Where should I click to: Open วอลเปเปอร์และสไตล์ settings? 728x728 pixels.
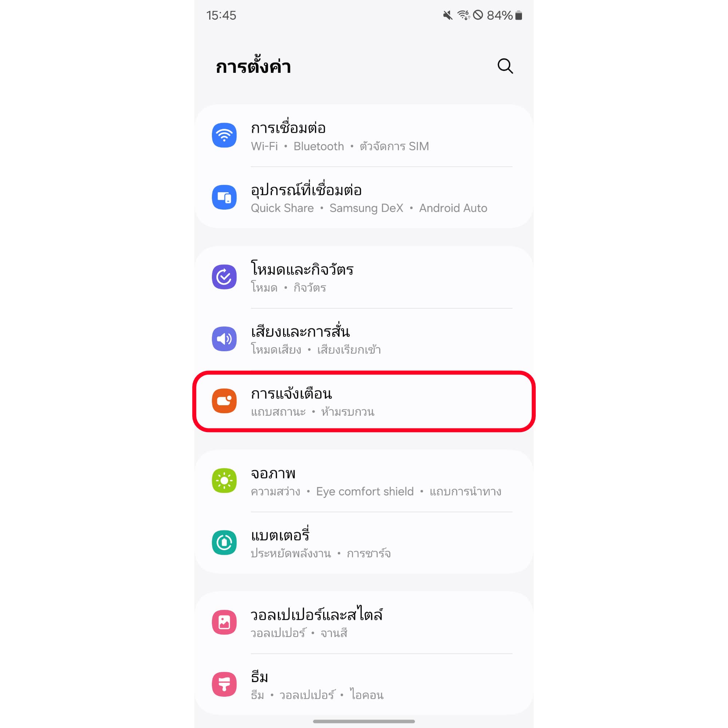coord(364,623)
